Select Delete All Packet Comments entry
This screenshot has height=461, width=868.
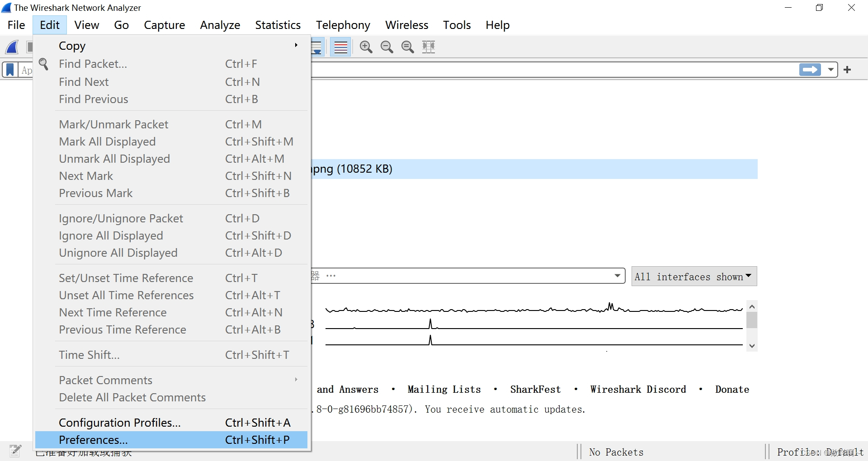(x=171, y=397)
